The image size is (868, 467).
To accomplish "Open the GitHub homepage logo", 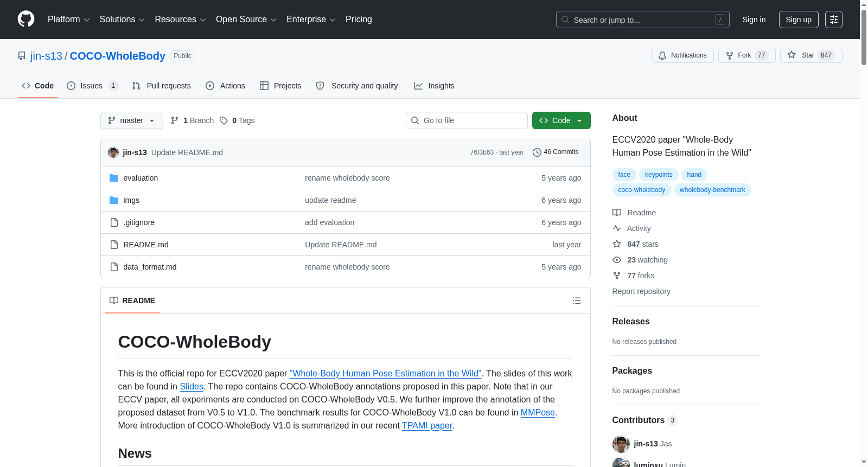I will (x=26, y=20).
